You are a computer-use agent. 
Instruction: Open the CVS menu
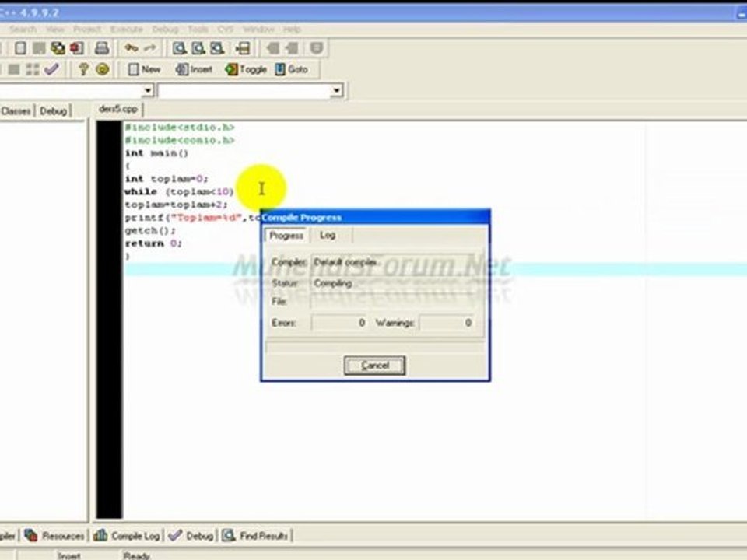coord(226,30)
